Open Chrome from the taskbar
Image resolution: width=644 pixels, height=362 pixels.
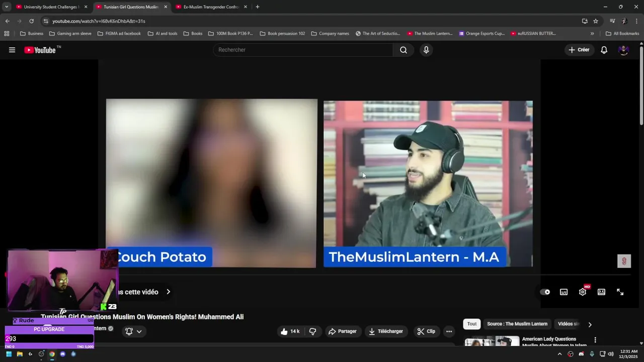pos(52,354)
